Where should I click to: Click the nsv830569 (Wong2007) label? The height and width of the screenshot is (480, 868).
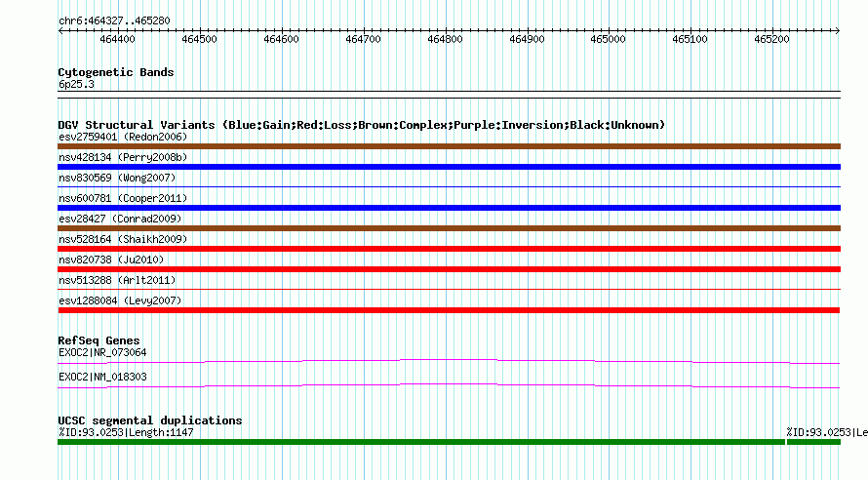click(117, 178)
